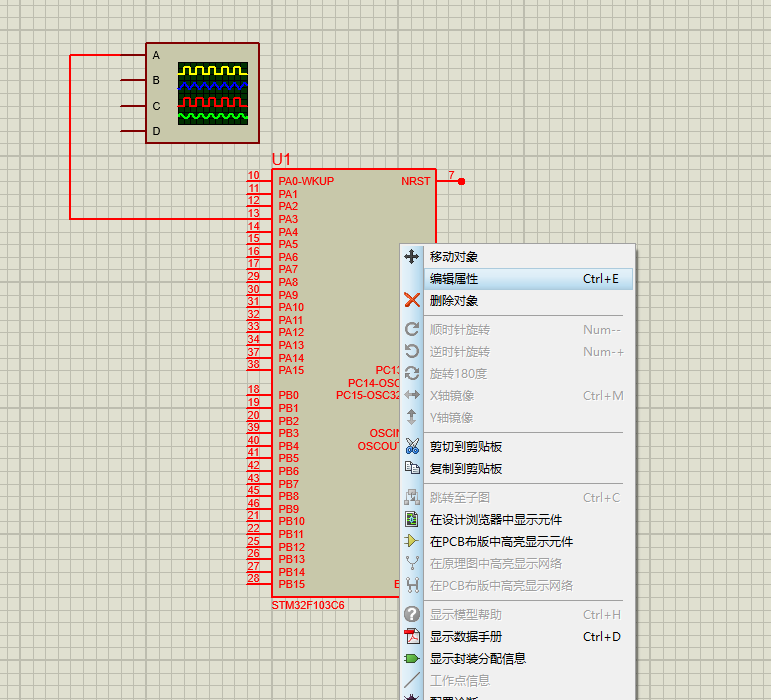Click the design browser show component icon

[411, 520]
